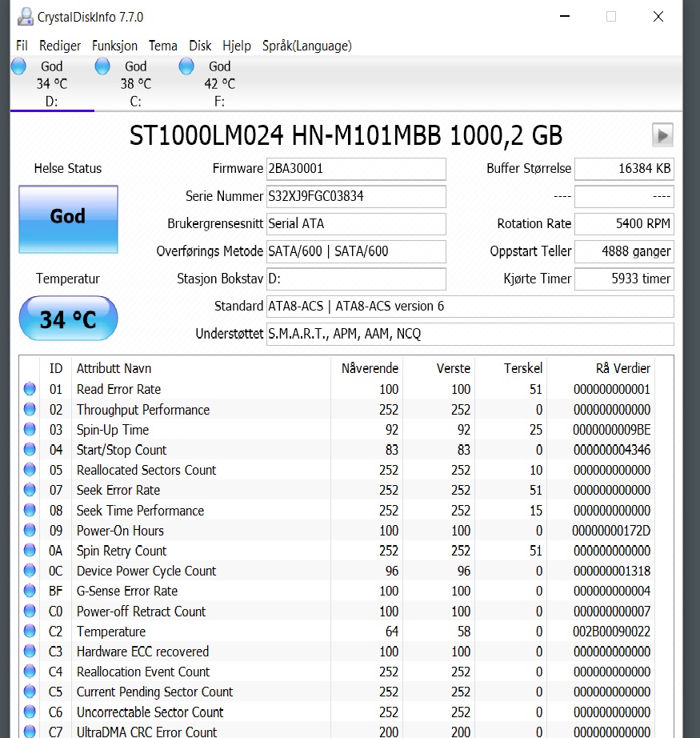Click the 34 °C temperature button

[x=68, y=319]
